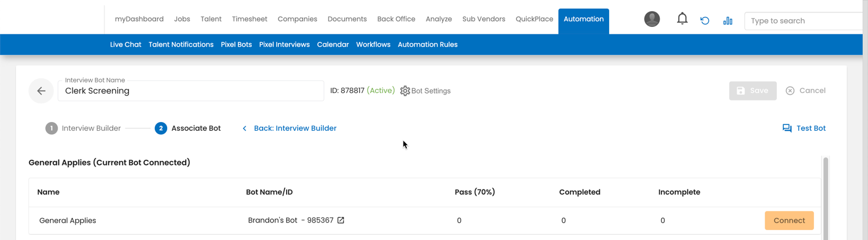Screen dimensions: 868x240
Task: Open the Workflows submenu item
Action: tap(373, 45)
